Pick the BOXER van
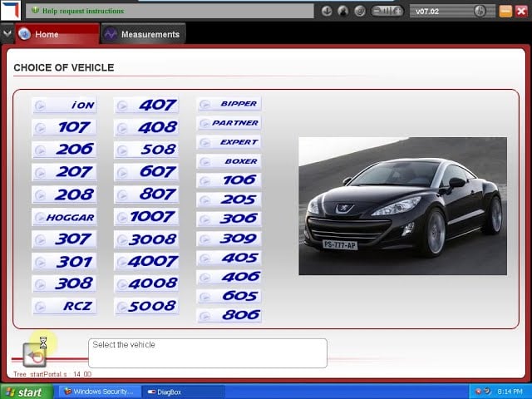532x399 pixels. pos(229,161)
